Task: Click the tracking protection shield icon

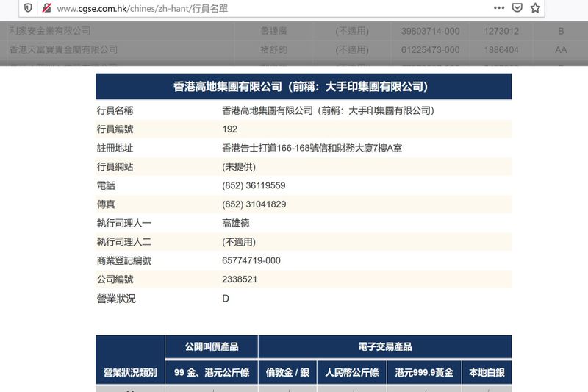Action: 28,8
